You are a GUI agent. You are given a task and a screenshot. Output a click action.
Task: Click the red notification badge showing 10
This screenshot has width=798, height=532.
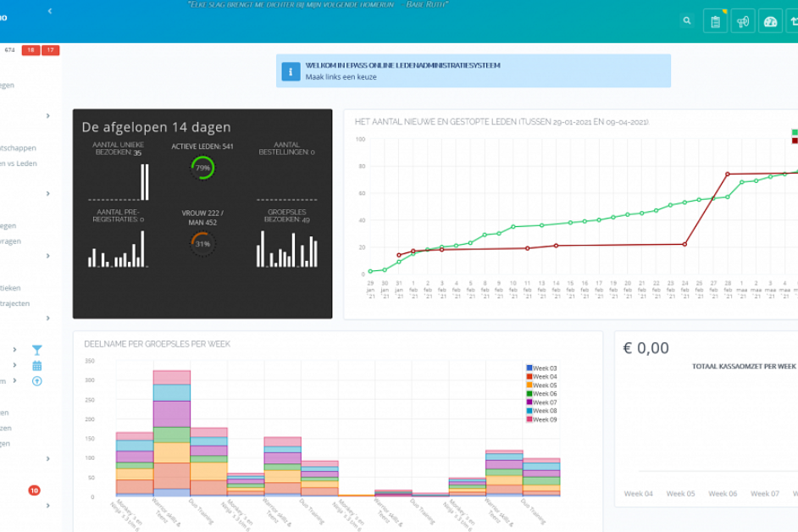34,490
